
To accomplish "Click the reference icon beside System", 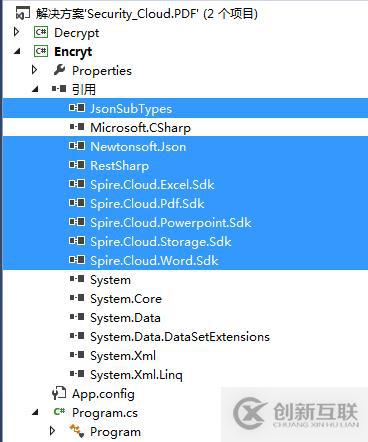I will click(77, 279).
